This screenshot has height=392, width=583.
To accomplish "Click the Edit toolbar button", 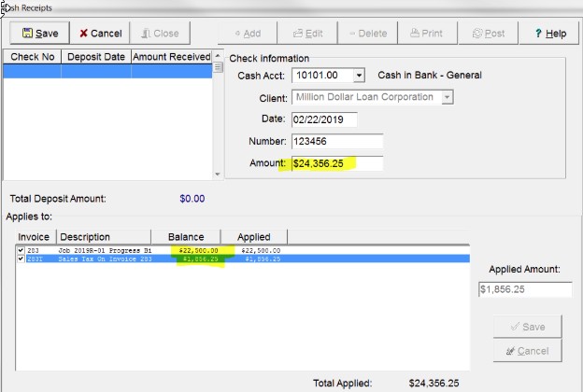I will click(x=307, y=33).
